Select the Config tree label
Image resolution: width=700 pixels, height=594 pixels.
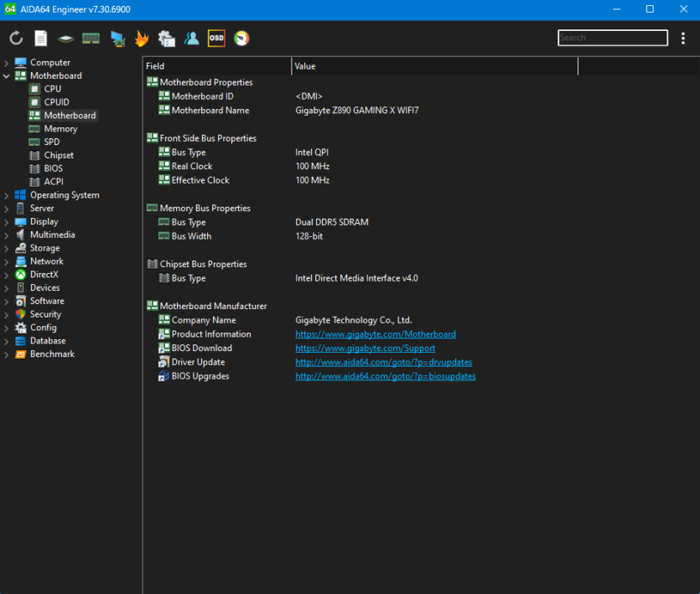(44, 328)
